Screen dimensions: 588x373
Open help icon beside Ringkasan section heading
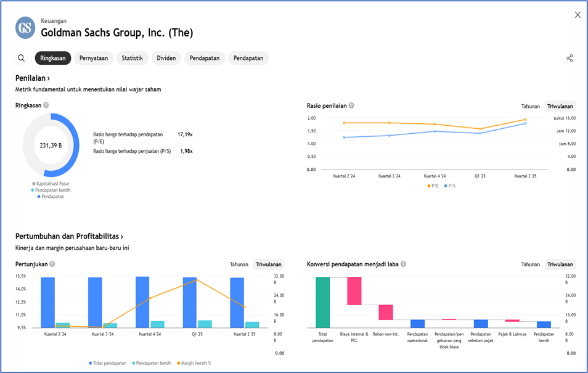[x=46, y=105]
